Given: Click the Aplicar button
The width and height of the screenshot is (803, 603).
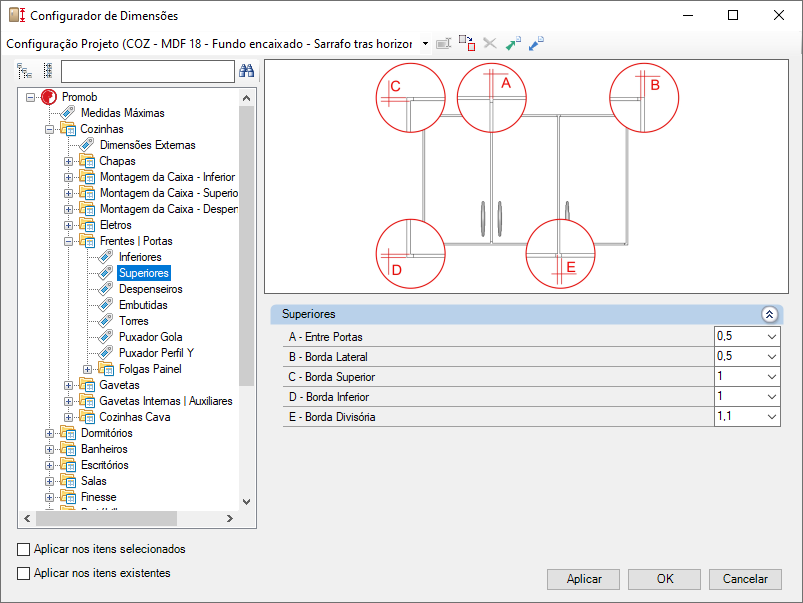Looking at the screenshot, I should [x=583, y=579].
